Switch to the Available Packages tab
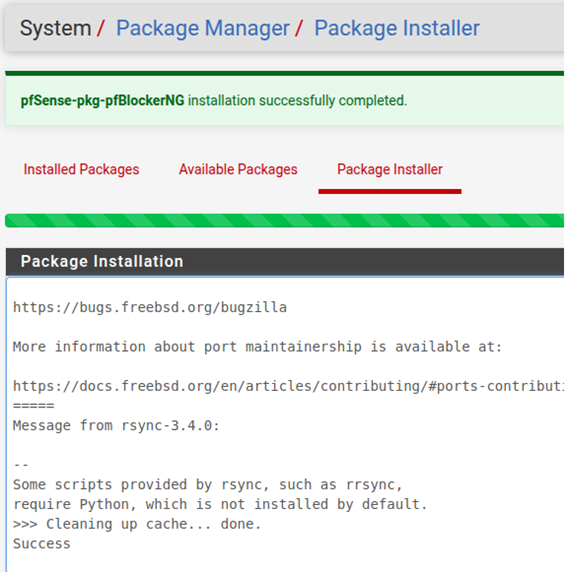Screen dimensions: 567x572 (238, 170)
